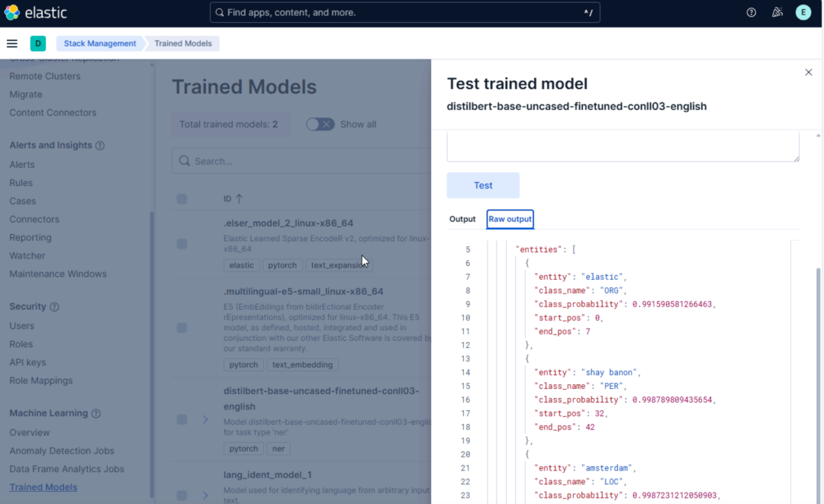Viewport: 824px width, 504px height.
Task: Click the elastic tag on elser model
Action: (241, 265)
